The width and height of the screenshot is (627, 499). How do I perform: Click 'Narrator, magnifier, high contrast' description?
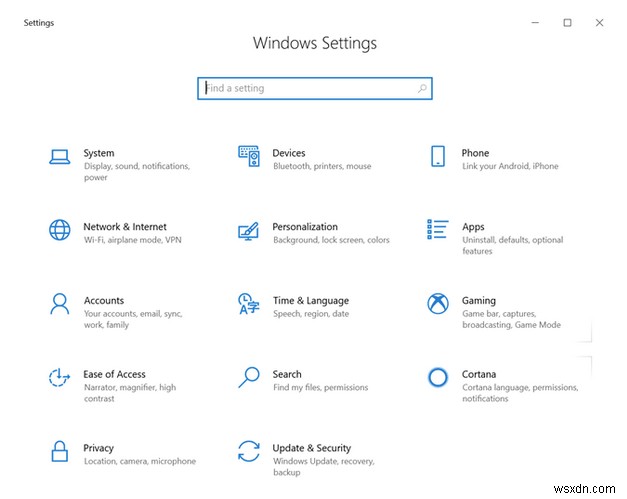click(130, 393)
